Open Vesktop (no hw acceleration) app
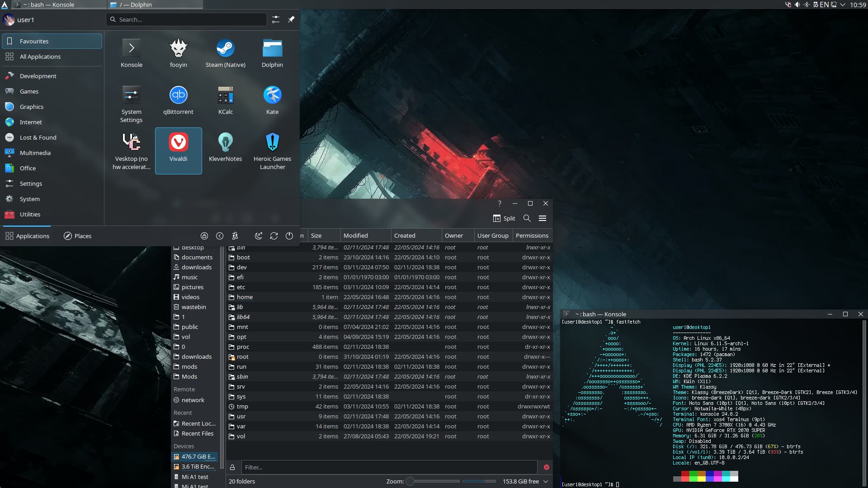The width and height of the screenshot is (868, 488). pyautogui.click(x=132, y=151)
